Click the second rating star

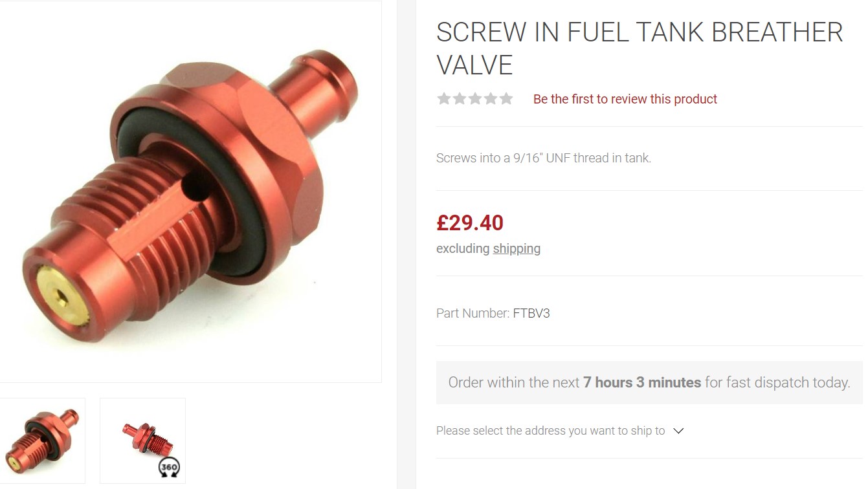(x=459, y=98)
